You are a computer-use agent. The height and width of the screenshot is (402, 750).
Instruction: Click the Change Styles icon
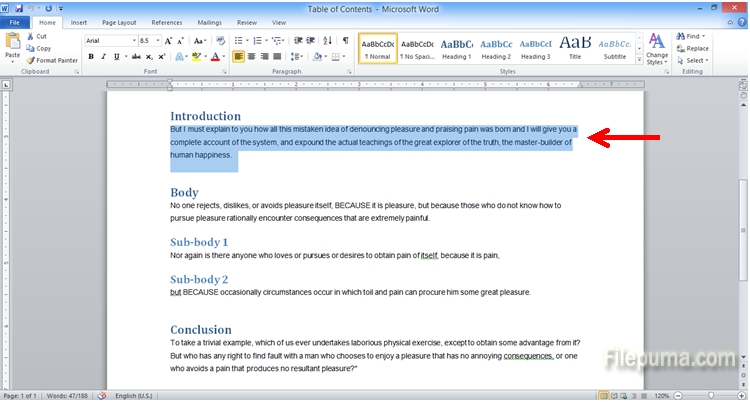coord(656,46)
